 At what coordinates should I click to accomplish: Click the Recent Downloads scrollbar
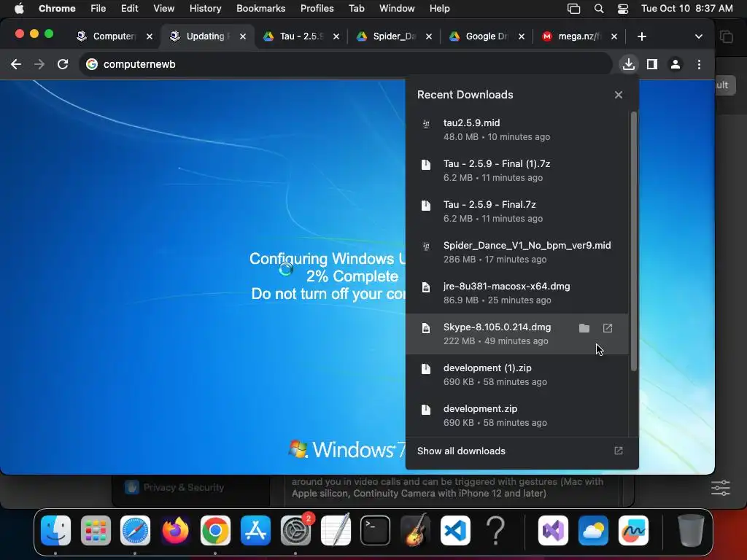click(634, 241)
